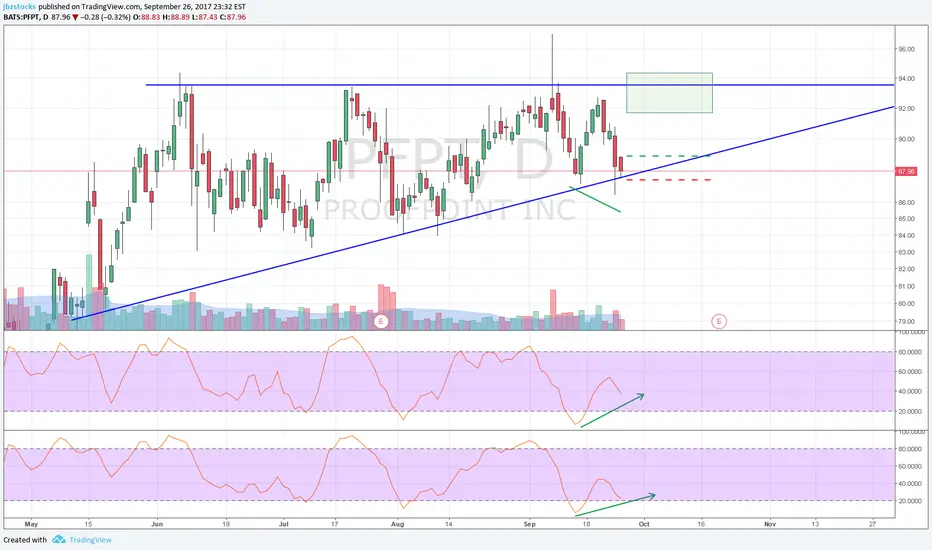Screen dimensions: 932x550
Task: Click the Sep date axis label
Action: pyautogui.click(x=530, y=524)
